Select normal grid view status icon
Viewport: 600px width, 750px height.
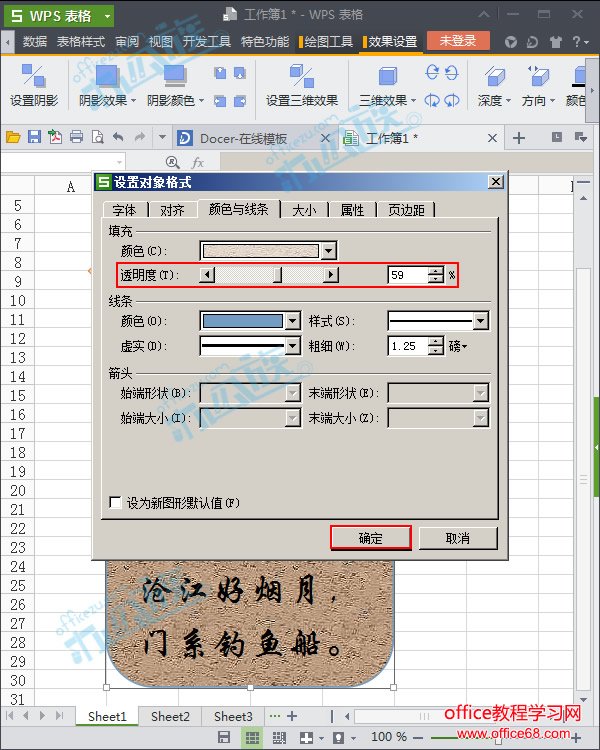point(252,737)
